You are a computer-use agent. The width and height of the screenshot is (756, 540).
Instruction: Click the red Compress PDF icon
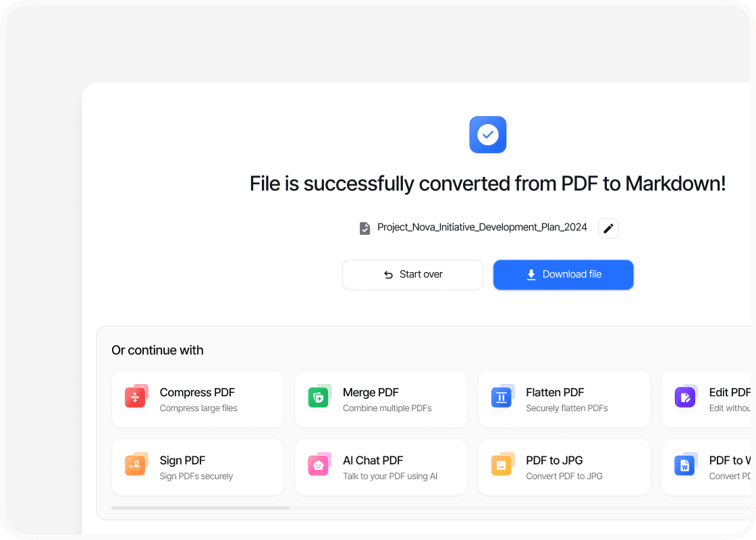[136, 397]
